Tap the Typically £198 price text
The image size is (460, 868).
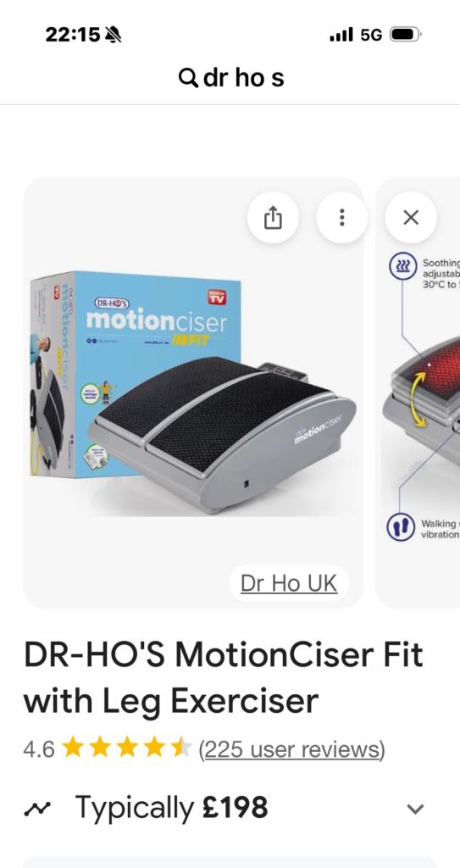tap(171, 808)
